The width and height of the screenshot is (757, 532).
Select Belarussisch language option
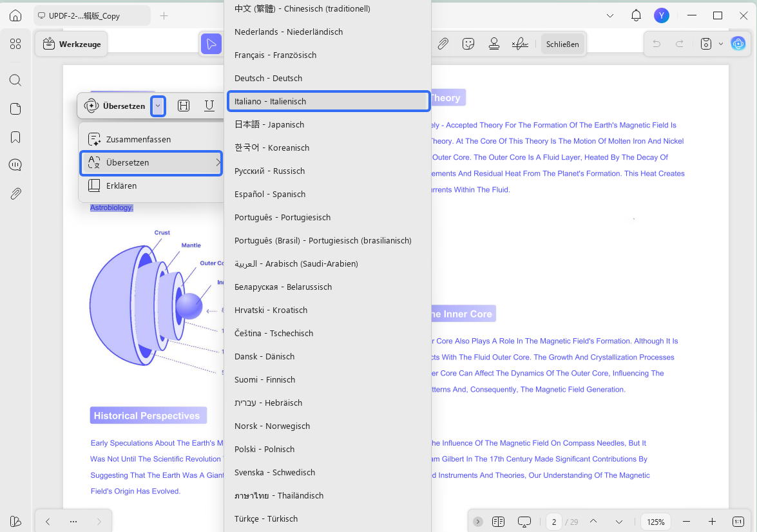pyautogui.click(x=328, y=287)
